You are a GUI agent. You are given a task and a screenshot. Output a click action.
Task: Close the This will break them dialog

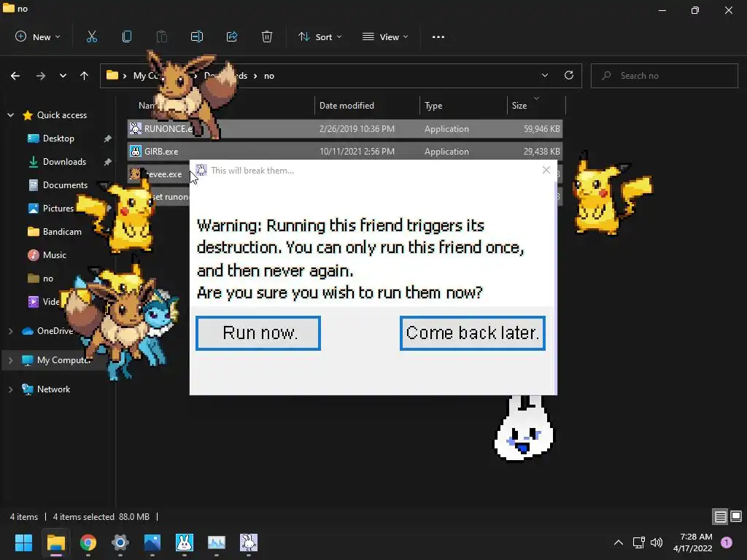[546, 170]
